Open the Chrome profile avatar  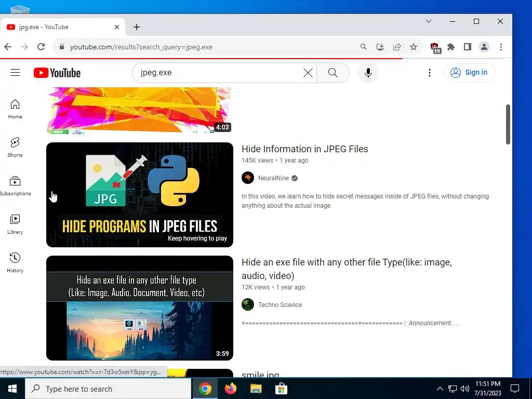click(484, 47)
